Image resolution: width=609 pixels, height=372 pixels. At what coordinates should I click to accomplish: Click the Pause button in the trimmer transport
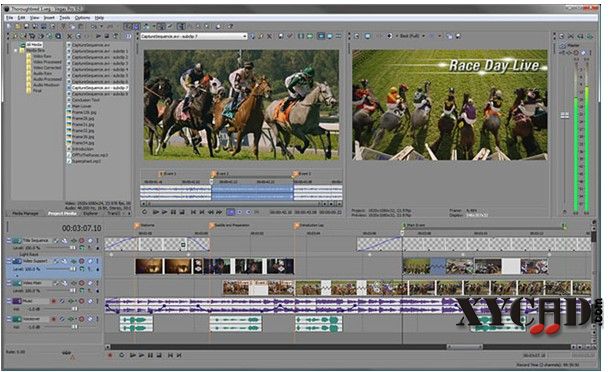173,212
